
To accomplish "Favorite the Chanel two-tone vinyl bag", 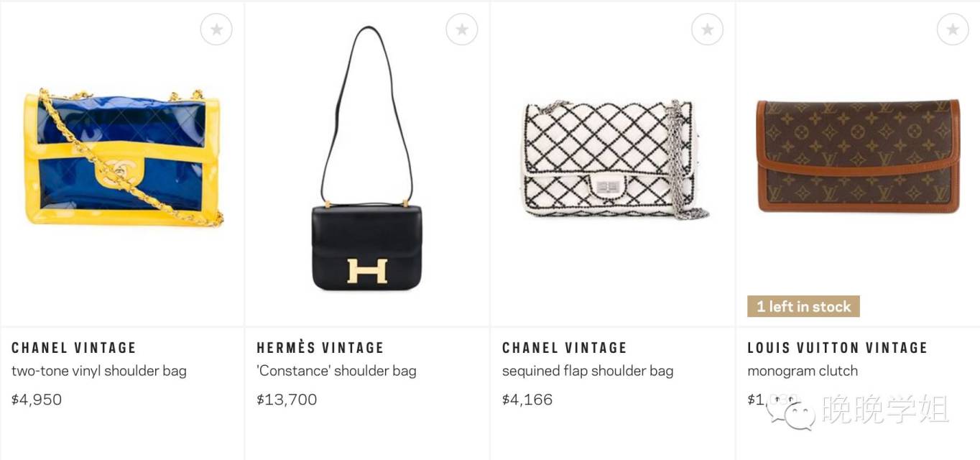I will click(216, 29).
